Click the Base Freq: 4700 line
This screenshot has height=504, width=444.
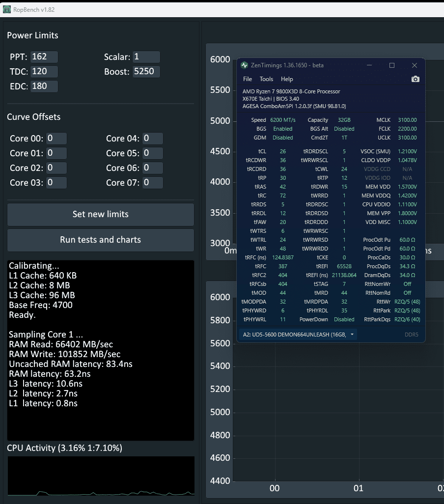click(x=40, y=305)
